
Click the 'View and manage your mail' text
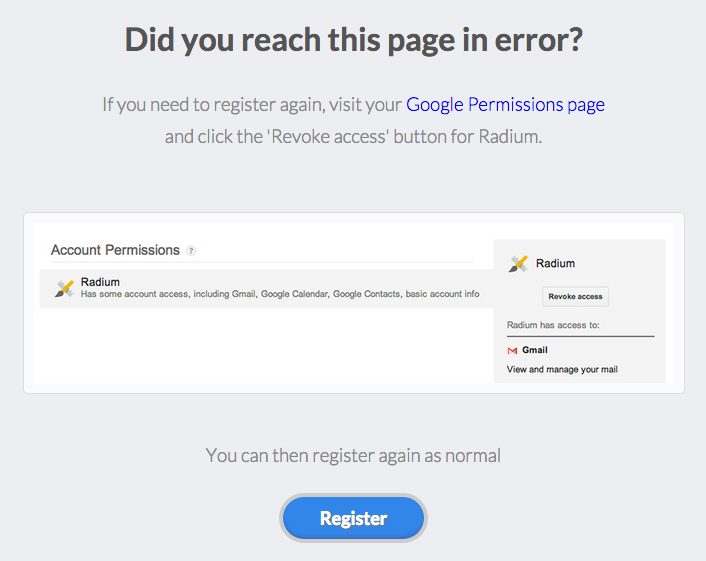562,369
